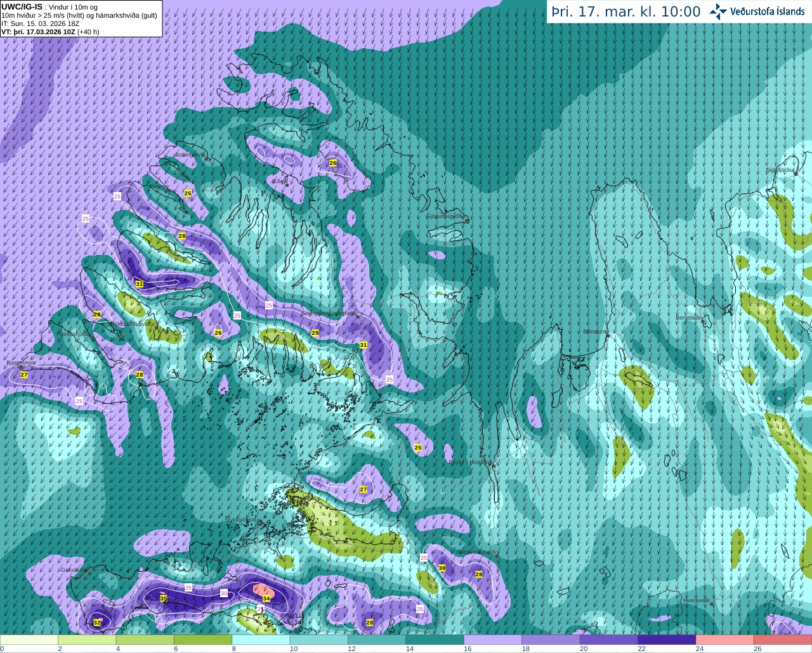Click the yellow 25 marker beside Flateyri
The width and height of the screenshot is (812, 653).
(x=188, y=193)
